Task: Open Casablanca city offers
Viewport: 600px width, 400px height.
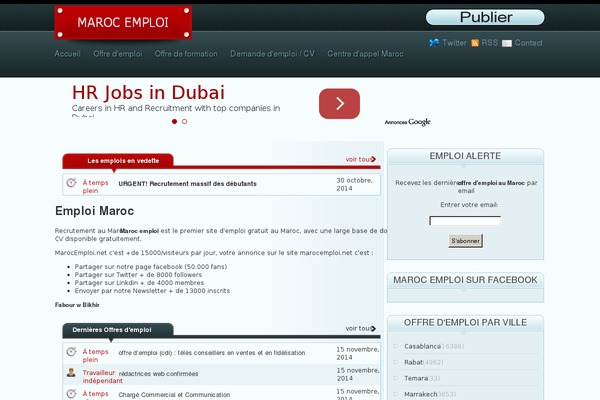Action: [422, 346]
